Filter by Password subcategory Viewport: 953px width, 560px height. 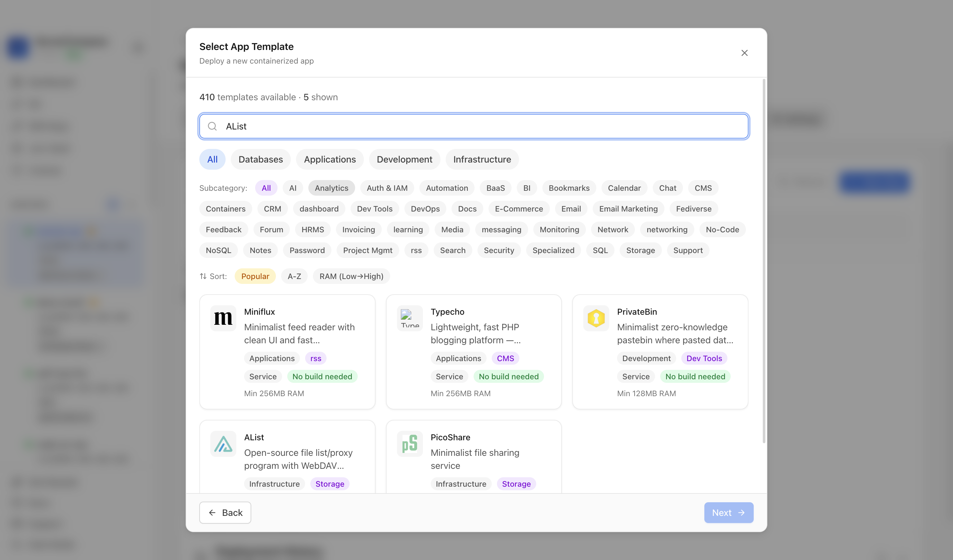coord(307,250)
